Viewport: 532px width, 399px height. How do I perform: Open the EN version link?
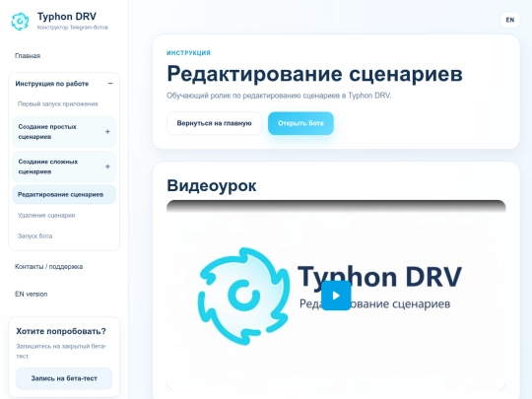[x=31, y=295]
